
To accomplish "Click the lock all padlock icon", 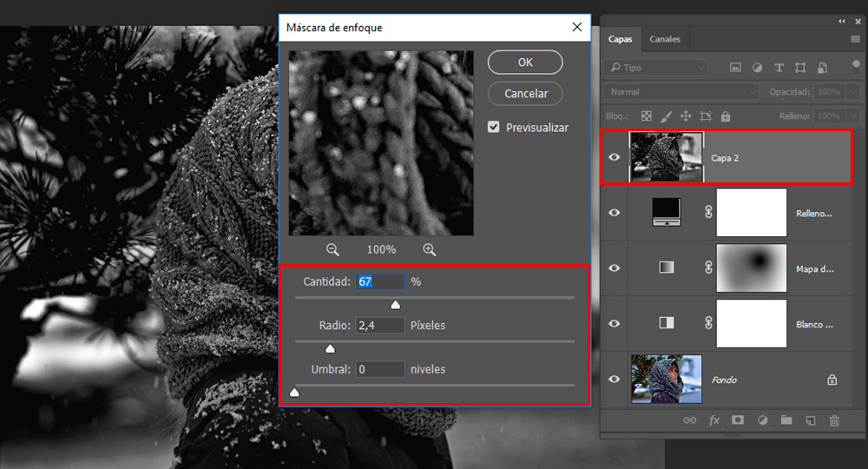I will pyautogui.click(x=726, y=116).
